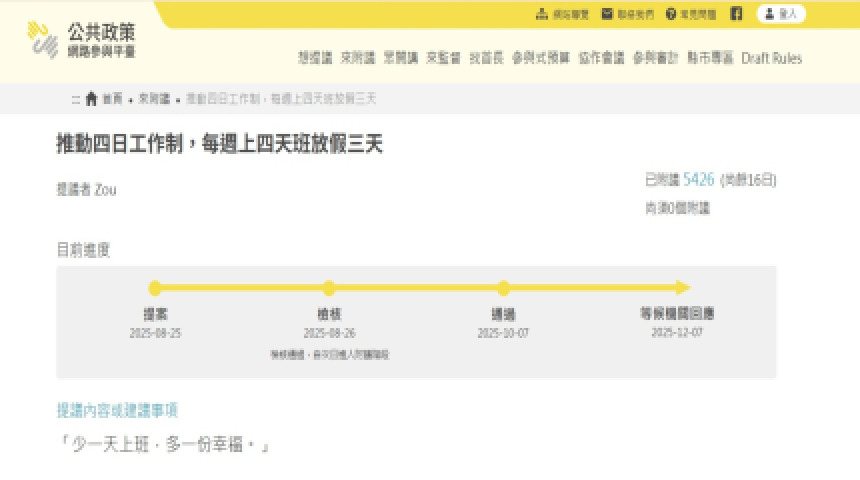
Task: Select 來監督 in the top navigation
Action: pos(442,58)
